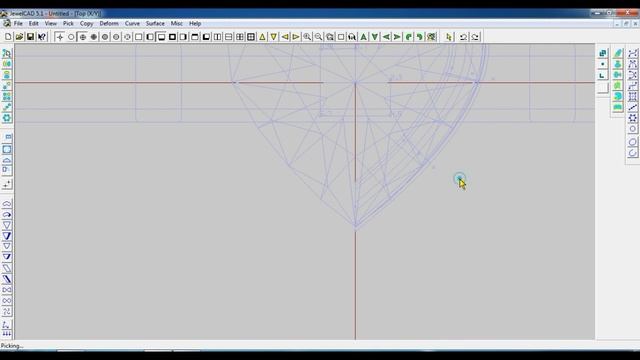This screenshot has width=640, height=360.
Task: Click the Undo arrow icon in the toolbar
Action: (463, 37)
